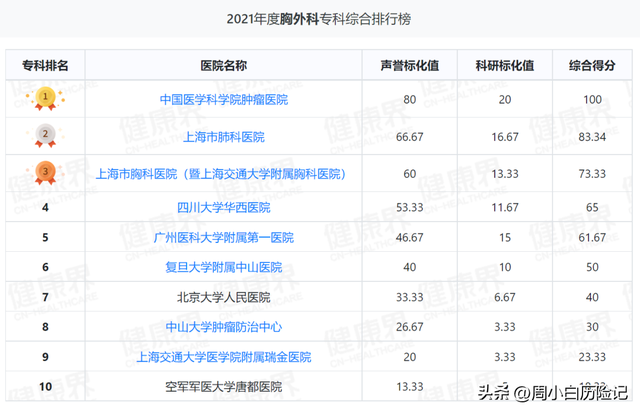Select rank number 10 cell
This screenshot has height=413, width=640.
click(45, 386)
